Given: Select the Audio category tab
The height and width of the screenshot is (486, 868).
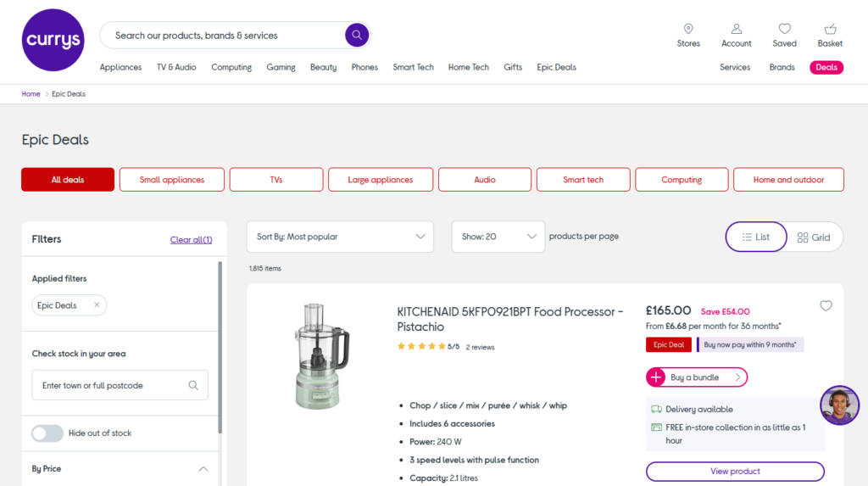Looking at the screenshot, I should pos(484,180).
